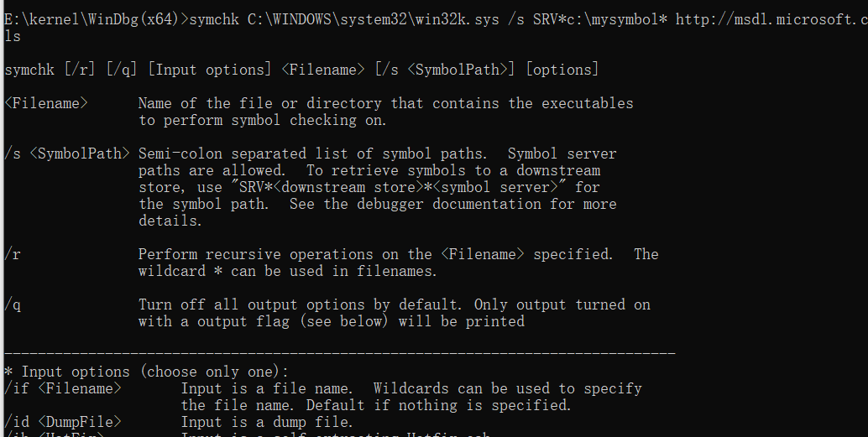Click the /q quiet option label
Screen dimensions: 868x437
(x=13, y=304)
